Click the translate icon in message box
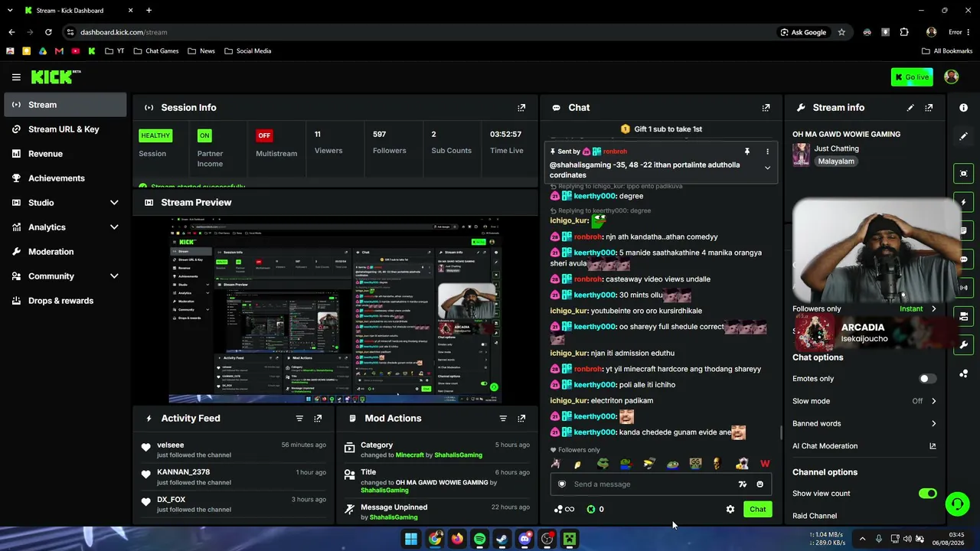Viewport: 980px width, 551px height. tap(742, 484)
